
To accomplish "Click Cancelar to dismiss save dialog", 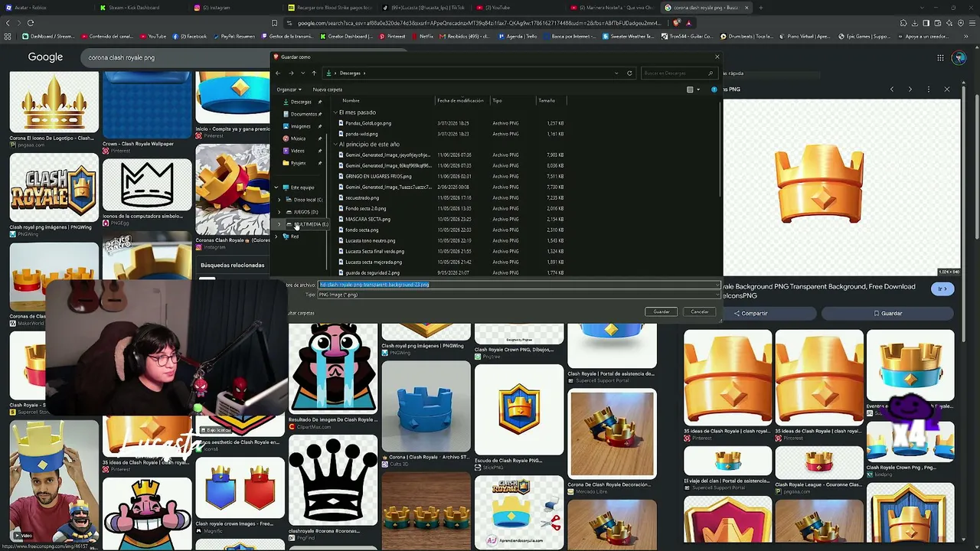I will tap(700, 311).
